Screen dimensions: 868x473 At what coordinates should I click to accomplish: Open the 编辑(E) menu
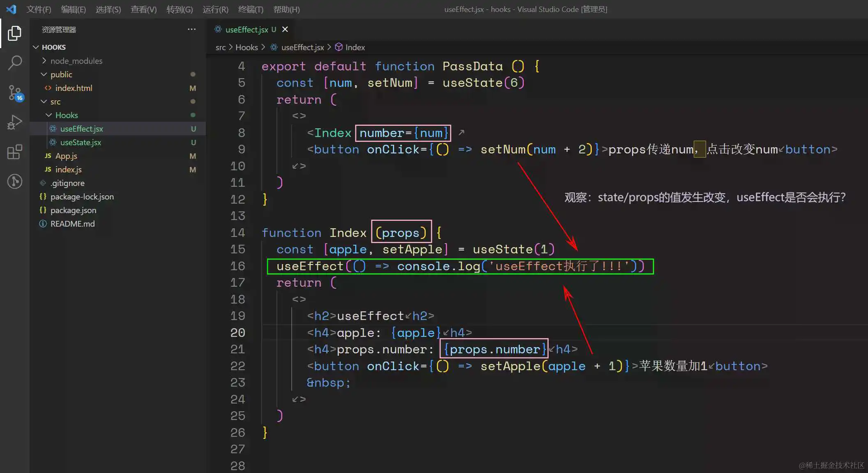click(x=74, y=9)
